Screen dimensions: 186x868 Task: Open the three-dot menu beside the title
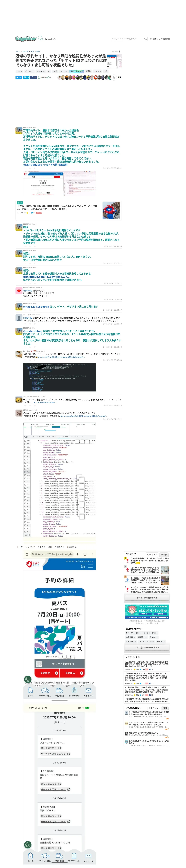click(x=120, y=52)
